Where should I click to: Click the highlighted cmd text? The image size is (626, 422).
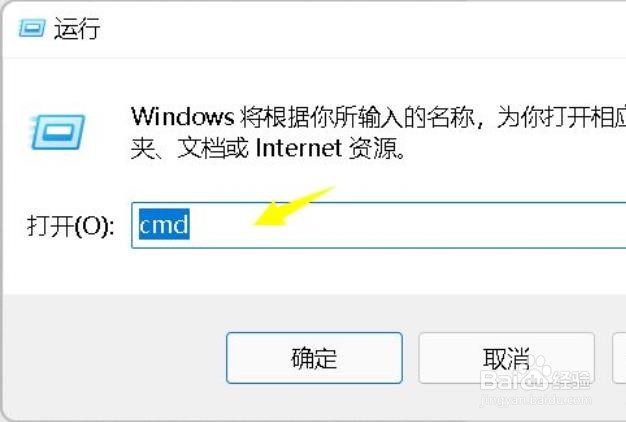pyautogui.click(x=164, y=224)
